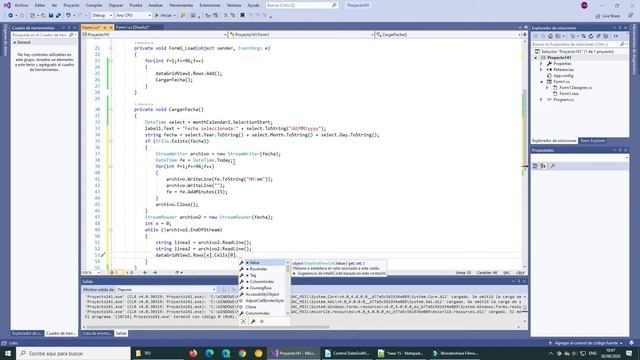Expand the Properties node in Solution Explorer
The image size is (640, 360).
(542, 64)
